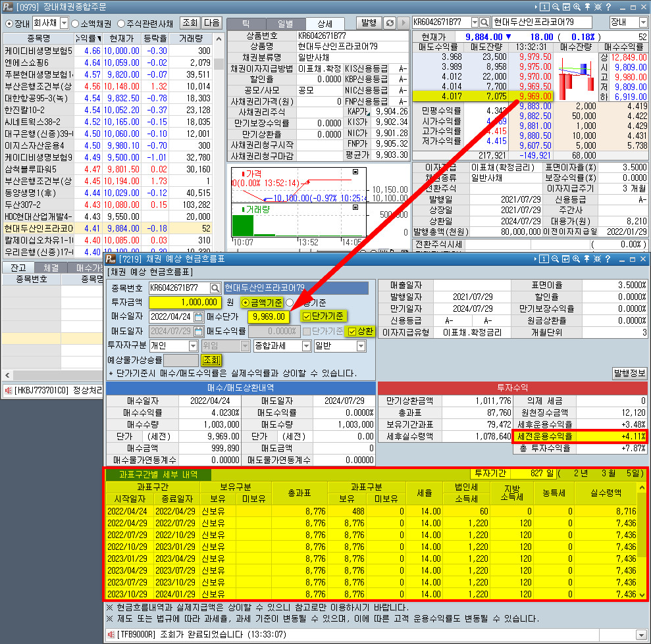Click zoom-out magnifier in 7219 title bar
651x644 pixels.
(x=555, y=259)
